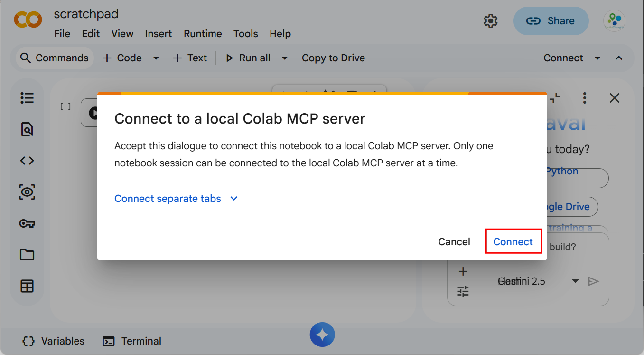Open the Gemini panel three-dot menu
The height and width of the screenshot is (355, 644).
coord(585,98)
